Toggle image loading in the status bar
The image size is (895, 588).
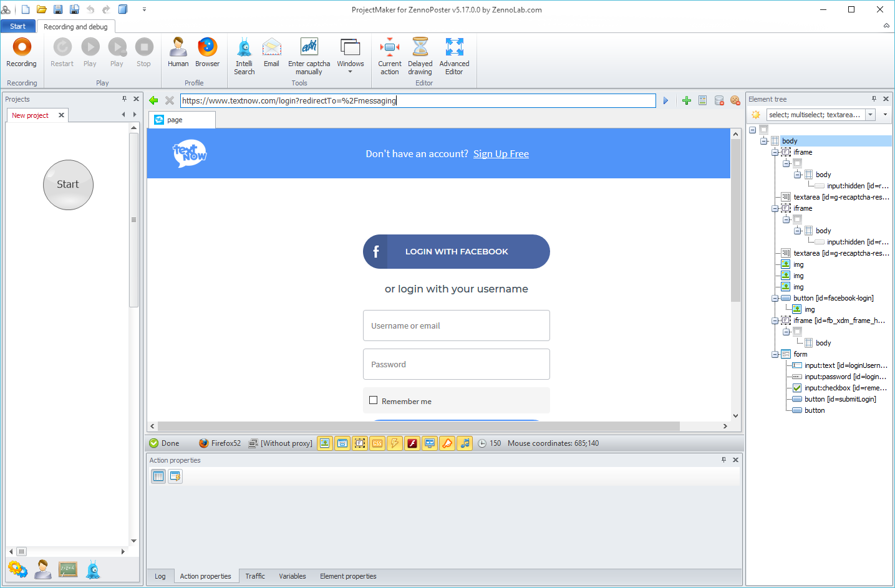[325, 443]
